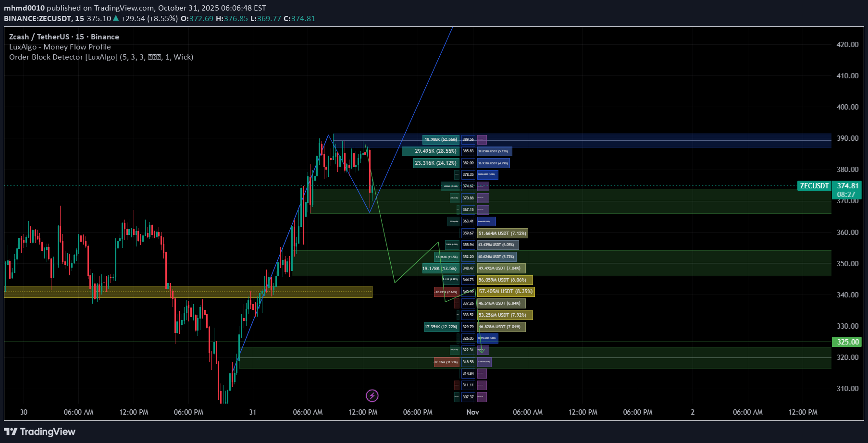Open LuxAlgo Money Flow Profile indicator label
Viewport: 868px width, 443px height.
(60, 47)
